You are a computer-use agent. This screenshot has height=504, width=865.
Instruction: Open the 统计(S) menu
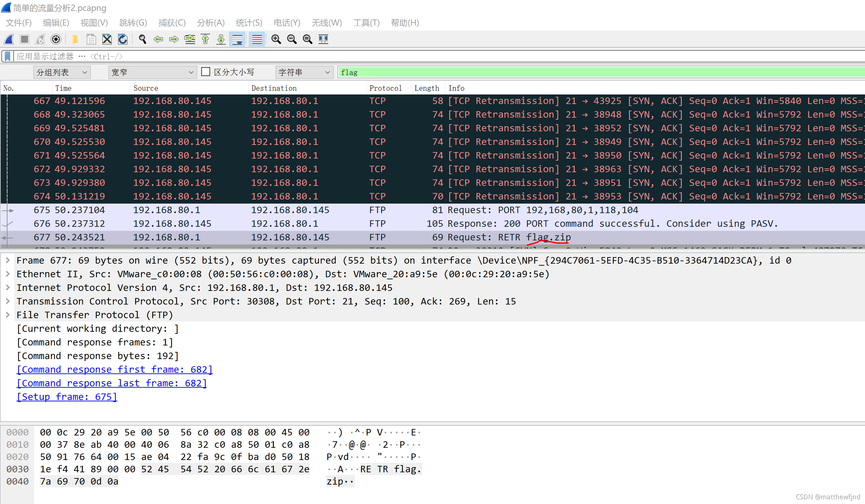click(249, 23)
